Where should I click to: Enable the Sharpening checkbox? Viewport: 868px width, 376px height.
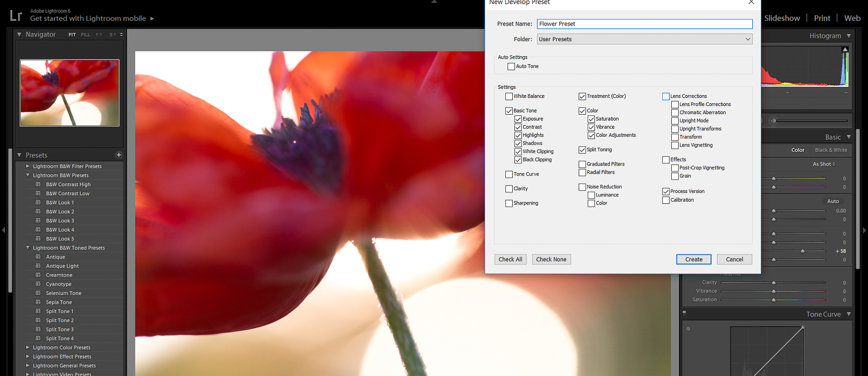click(509, 203)
